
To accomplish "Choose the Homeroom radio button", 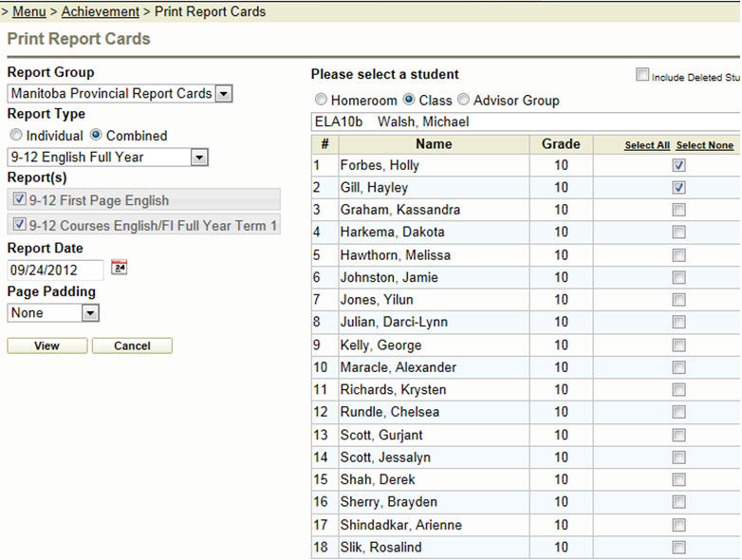I will [x=321, y=100].
